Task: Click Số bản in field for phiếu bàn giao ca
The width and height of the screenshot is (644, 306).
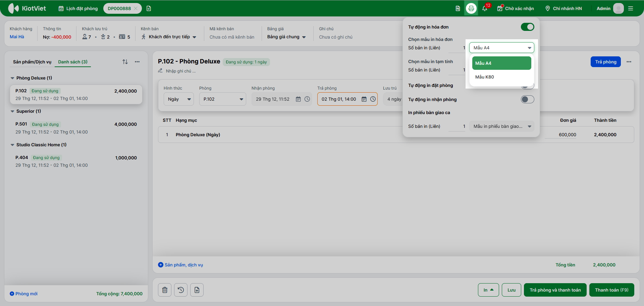Action: (x=457, y=126)
